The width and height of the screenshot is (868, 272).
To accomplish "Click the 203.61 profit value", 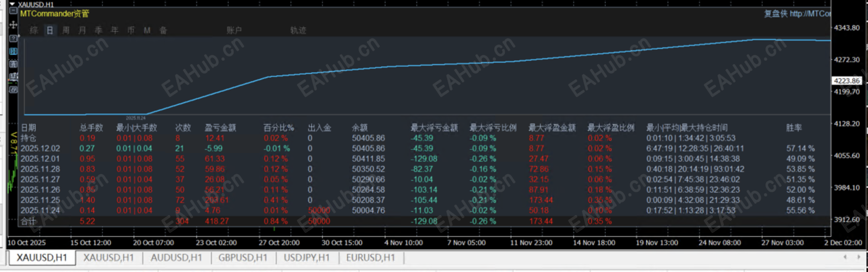I will tap(217, 200).
